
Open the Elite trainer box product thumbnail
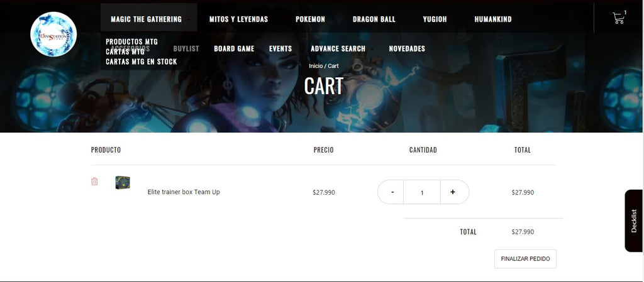[123, 182]
